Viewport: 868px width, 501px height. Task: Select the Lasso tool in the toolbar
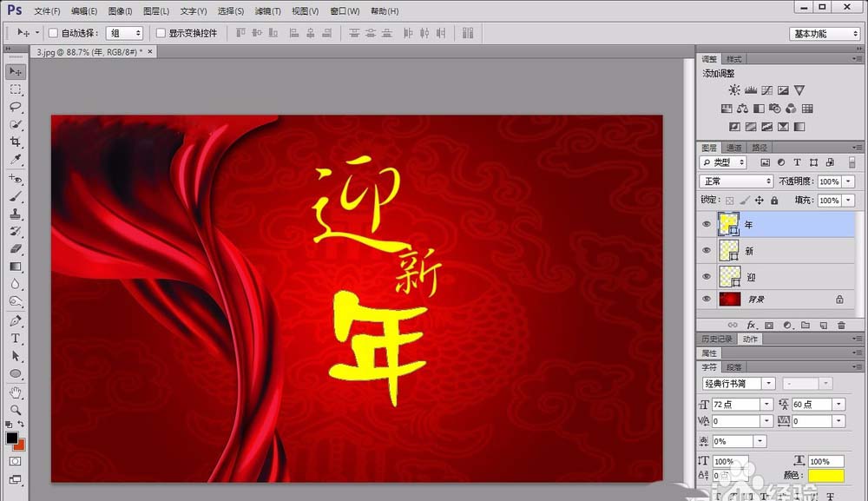tap(16, 106)
